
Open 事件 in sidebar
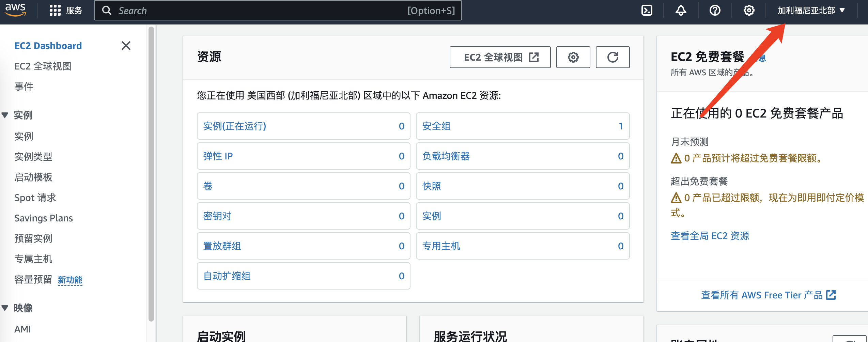[x=24, y=87]
